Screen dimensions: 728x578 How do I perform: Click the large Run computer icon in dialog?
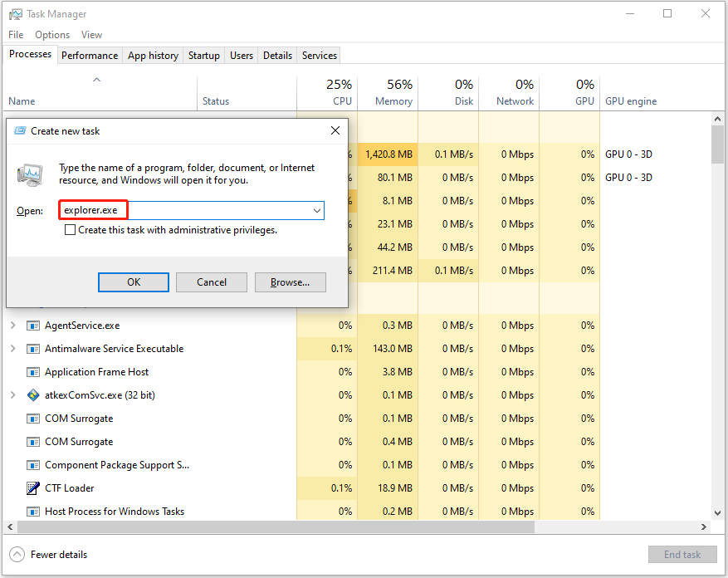click(30, 174)
